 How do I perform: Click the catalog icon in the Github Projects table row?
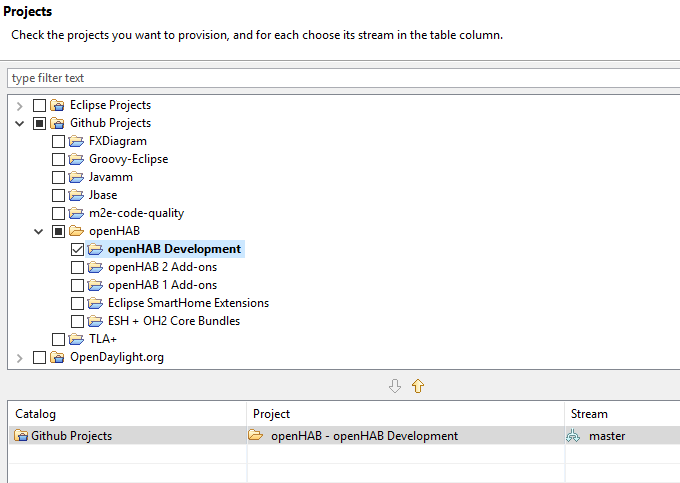(x=20, y=435)
